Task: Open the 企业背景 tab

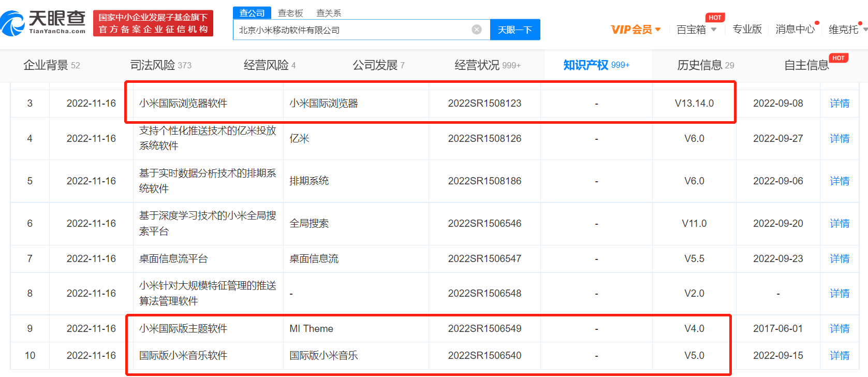Action: 52,65
